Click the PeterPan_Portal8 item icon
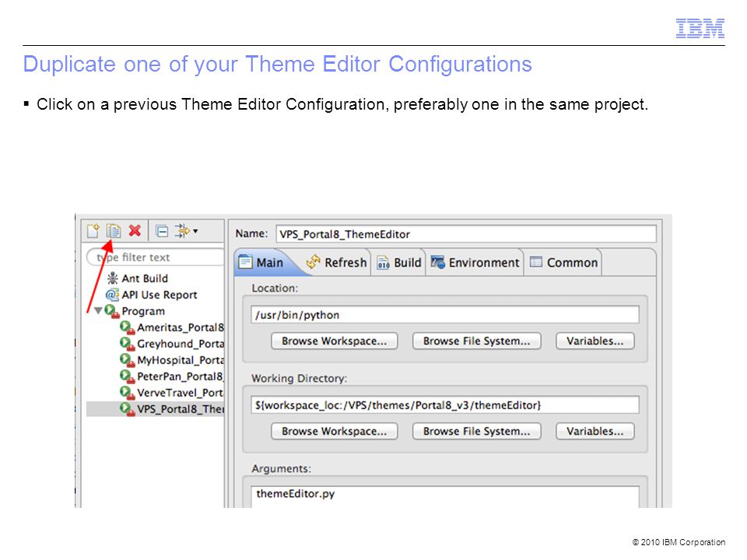The height and width of the screenshot is (560, 747). point(127,376)
